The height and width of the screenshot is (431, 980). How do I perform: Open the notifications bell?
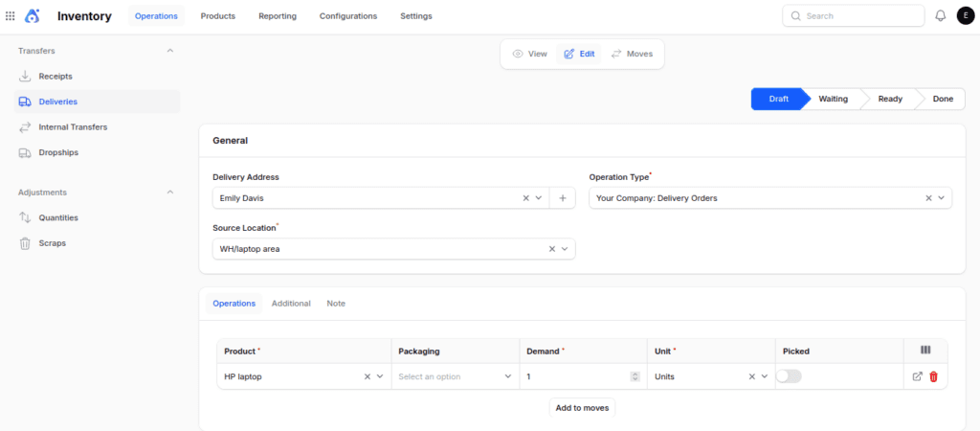click(940, 16)
